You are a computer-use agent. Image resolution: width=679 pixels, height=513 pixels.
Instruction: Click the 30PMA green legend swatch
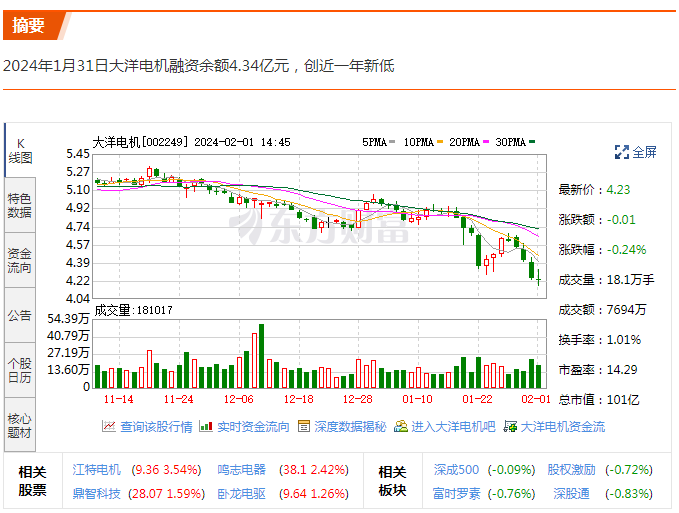tap(532, 142)
